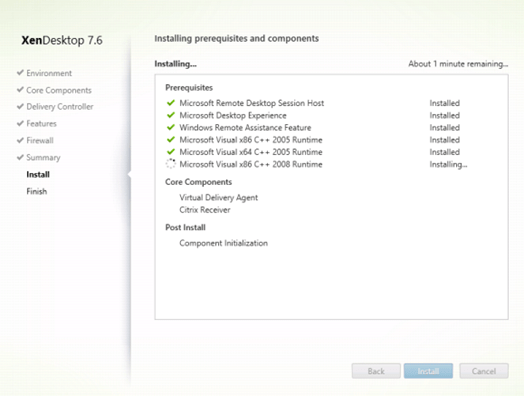
Task: Select the Finish step in sidebar
Action: pos(37,191)
